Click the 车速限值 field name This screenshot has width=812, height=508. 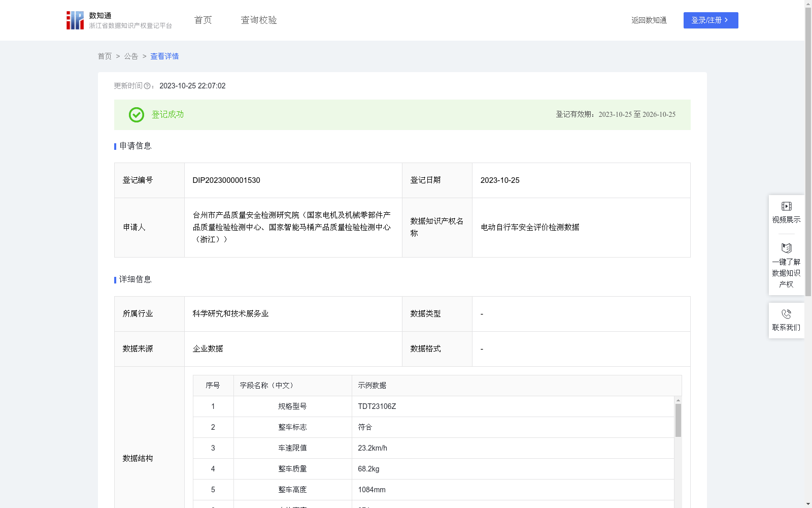click(x=292, y=448)
